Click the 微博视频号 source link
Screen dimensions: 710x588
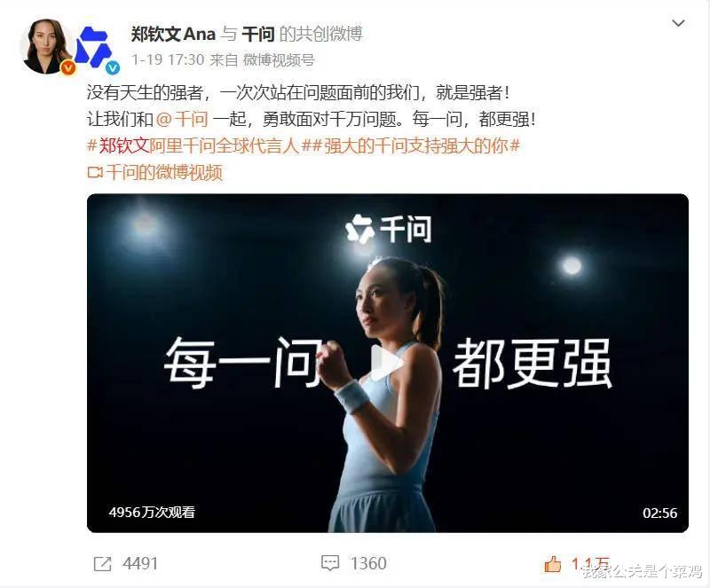[x=279, y=59]
